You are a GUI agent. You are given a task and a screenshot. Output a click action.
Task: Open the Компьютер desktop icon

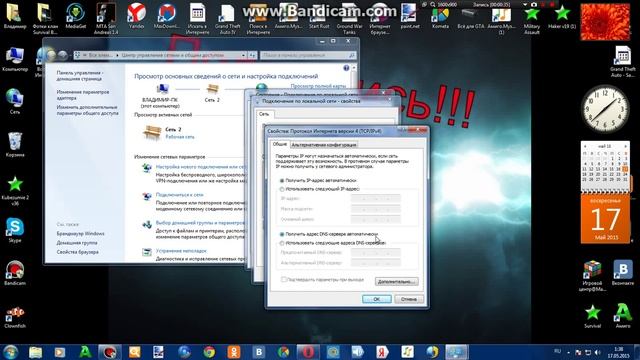tap(15, 59)
